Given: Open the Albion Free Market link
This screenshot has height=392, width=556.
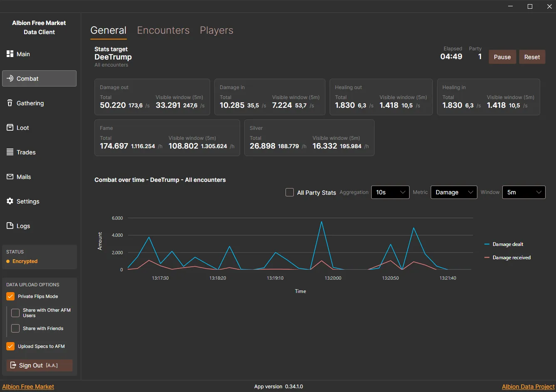Looking at the screenshot, I should pos(28,387).
